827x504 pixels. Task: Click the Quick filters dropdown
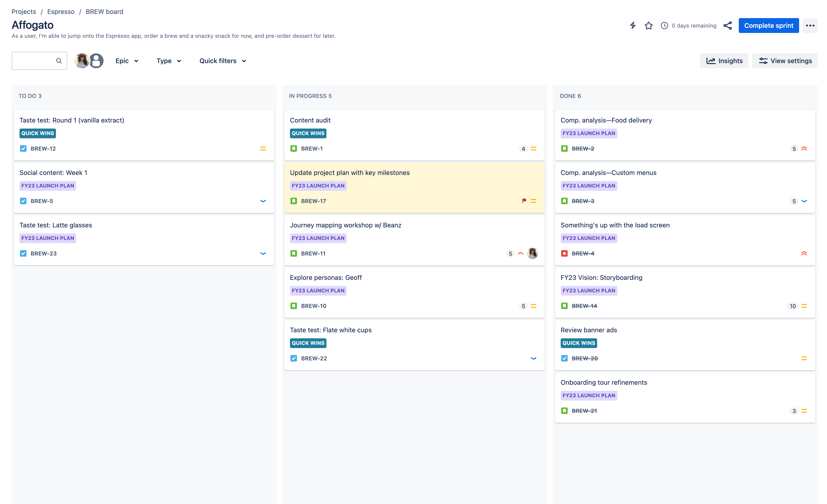224,61
